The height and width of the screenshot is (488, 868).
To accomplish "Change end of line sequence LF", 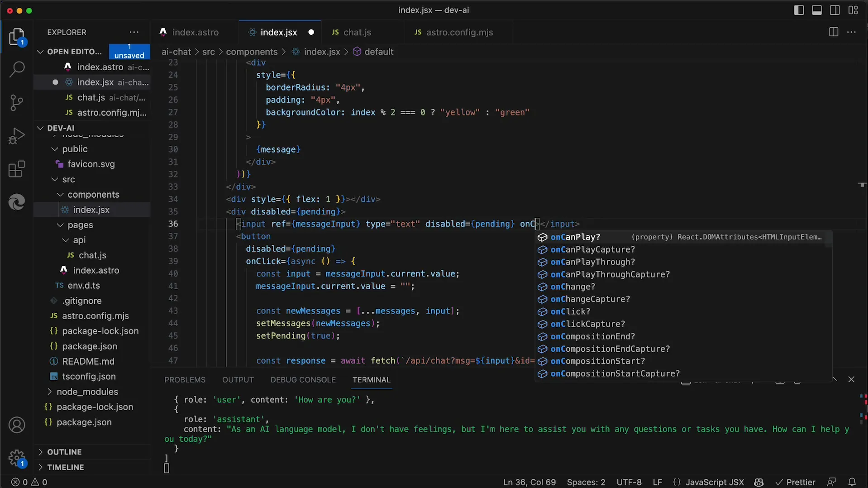I will click(657, 482).
